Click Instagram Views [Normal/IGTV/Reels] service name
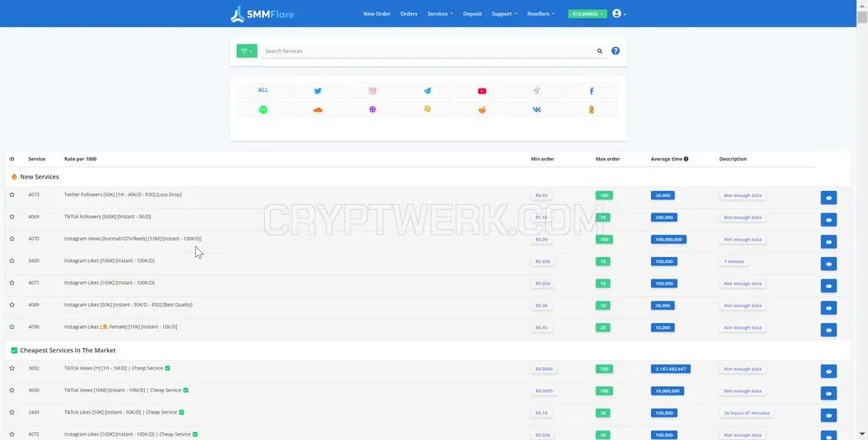This screenshot has width=868, height=440. pyautogui.click(x=132, y=239)
